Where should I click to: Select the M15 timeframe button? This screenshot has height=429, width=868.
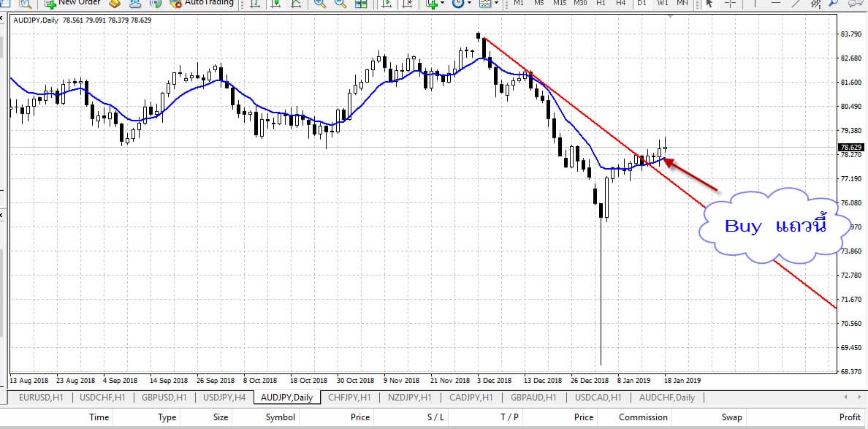(x=559, y=3)
